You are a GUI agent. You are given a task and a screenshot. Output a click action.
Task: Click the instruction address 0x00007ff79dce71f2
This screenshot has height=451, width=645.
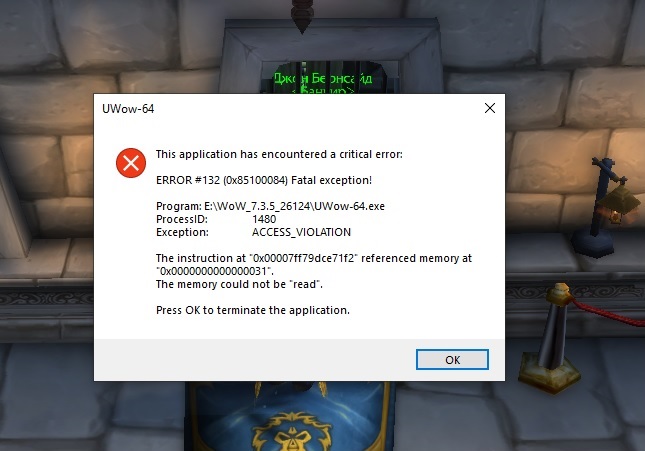click(x=304, y=258)
